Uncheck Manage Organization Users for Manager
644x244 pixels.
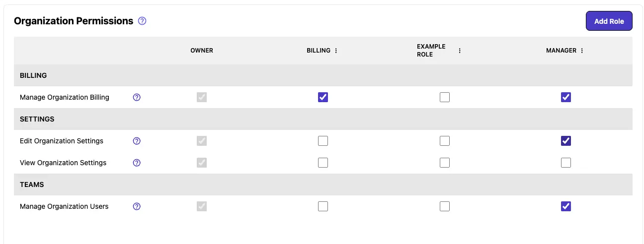566,206
